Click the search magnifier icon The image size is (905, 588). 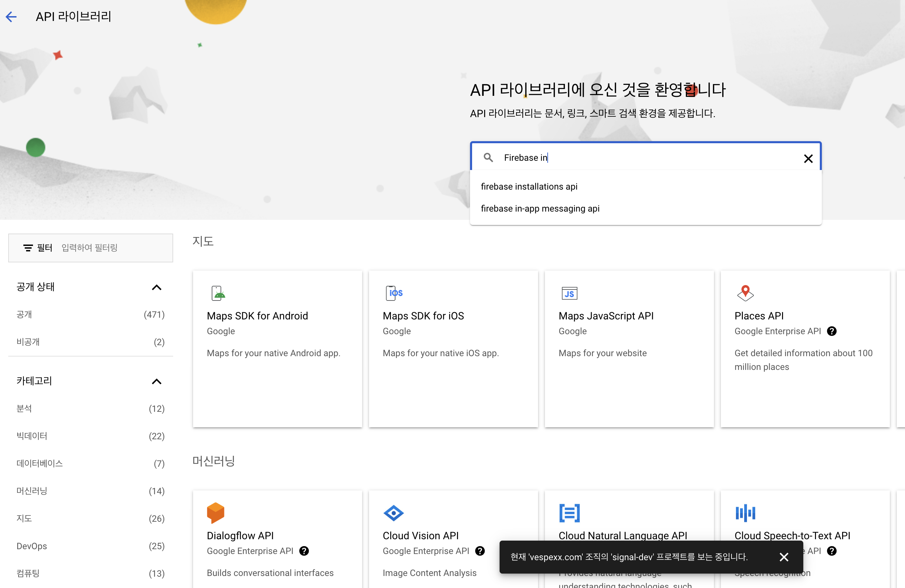[488, 157]
